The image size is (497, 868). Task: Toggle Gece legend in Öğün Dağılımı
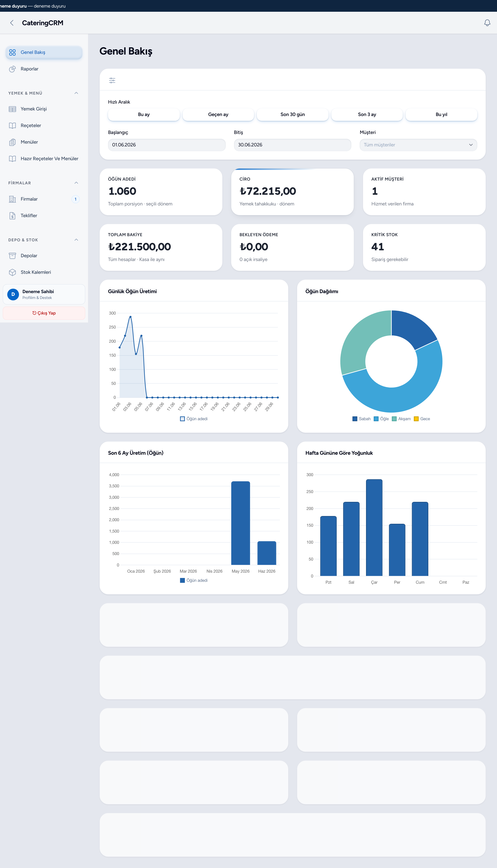coord(422,419)
